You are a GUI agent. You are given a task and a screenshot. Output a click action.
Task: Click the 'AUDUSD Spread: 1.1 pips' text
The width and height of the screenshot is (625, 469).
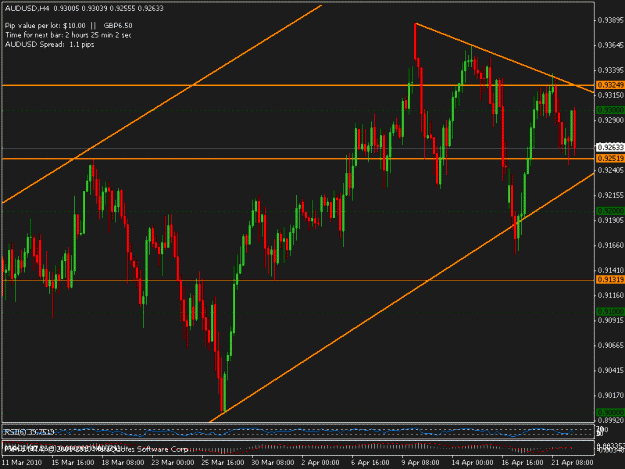pyautogui.click(x=49, y=44)
